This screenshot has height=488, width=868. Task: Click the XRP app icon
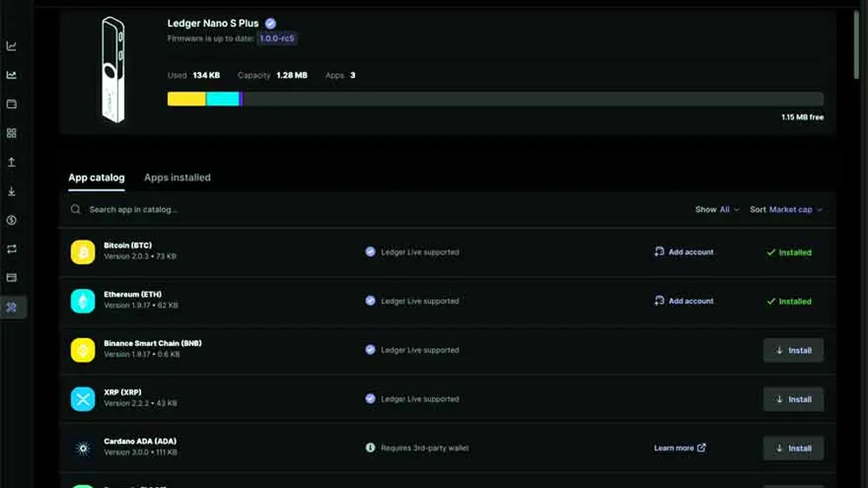83,399
